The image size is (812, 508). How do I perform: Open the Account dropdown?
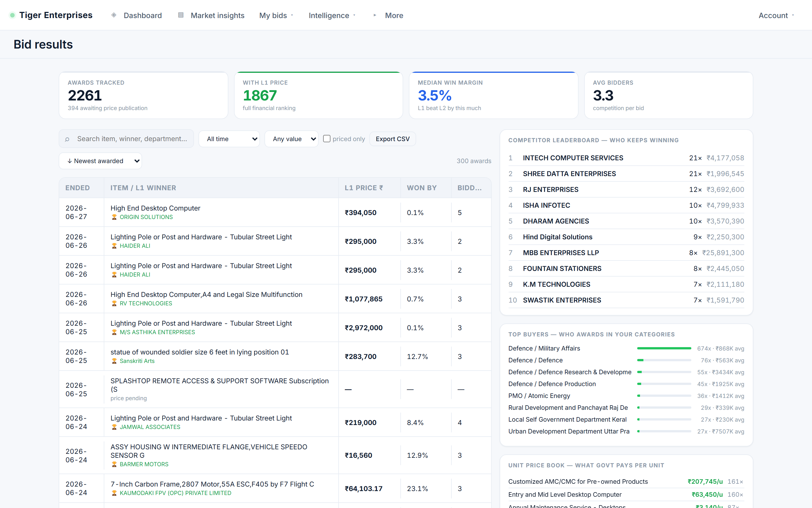pos(776,16)
